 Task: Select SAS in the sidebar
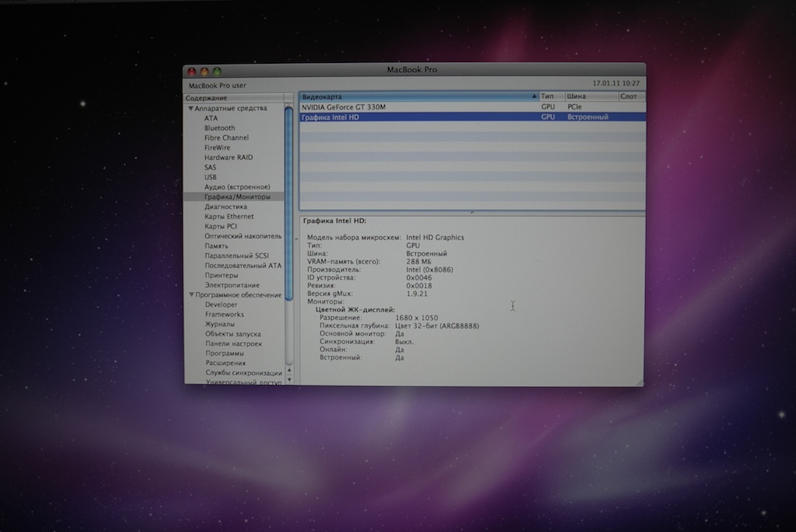click(x=210, y=167)
